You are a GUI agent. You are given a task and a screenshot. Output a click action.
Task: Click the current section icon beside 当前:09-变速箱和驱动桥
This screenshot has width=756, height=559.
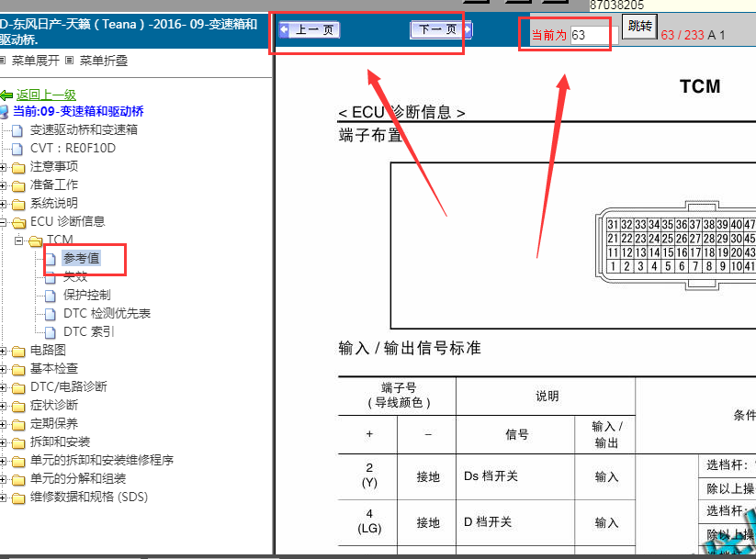click(x=4, y=112)
